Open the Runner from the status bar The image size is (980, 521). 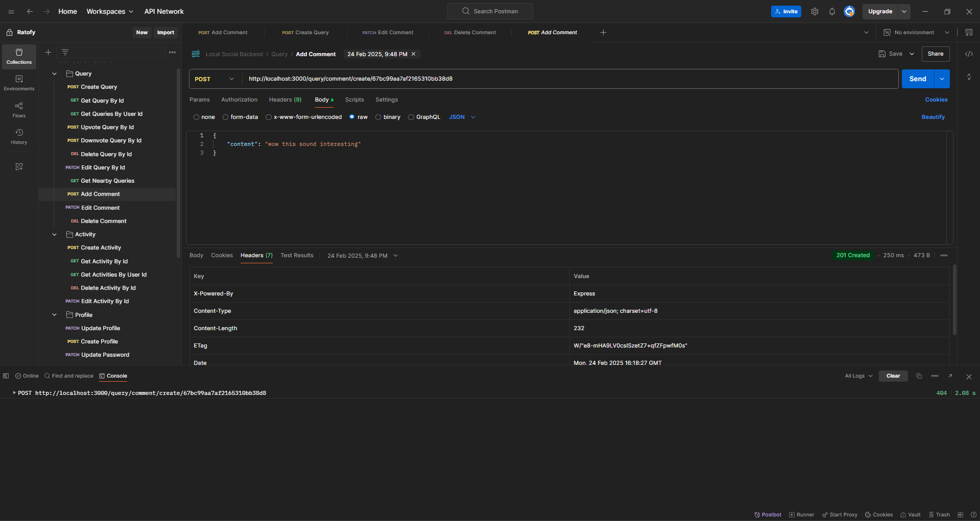click(x=801, y=514)
